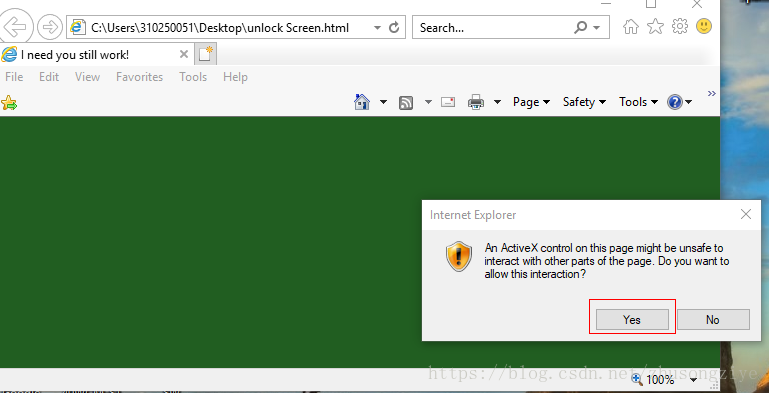Image resolution: width=769 pixels, height=393 pixels.
Task: Open the File menu
Action: tap(14, 77)
